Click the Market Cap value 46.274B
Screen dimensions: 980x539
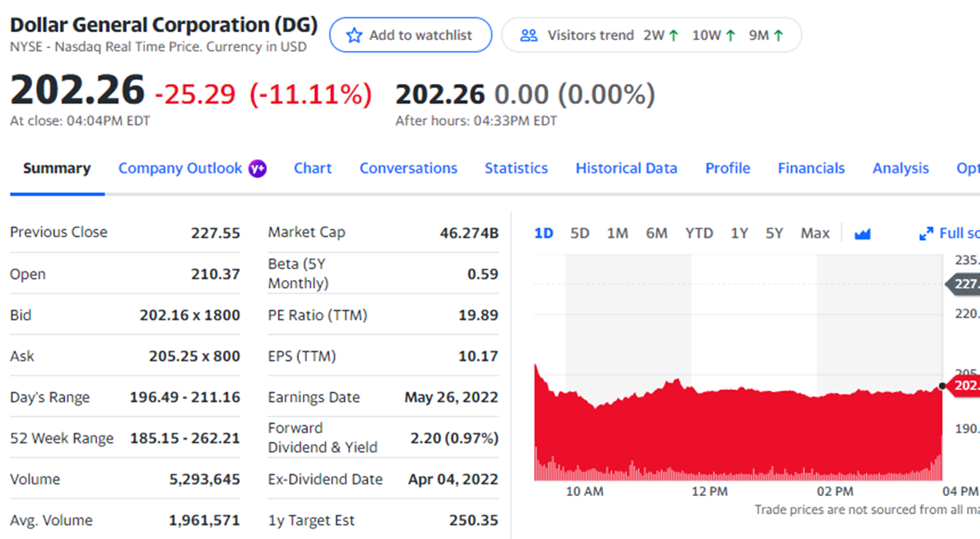470,233
